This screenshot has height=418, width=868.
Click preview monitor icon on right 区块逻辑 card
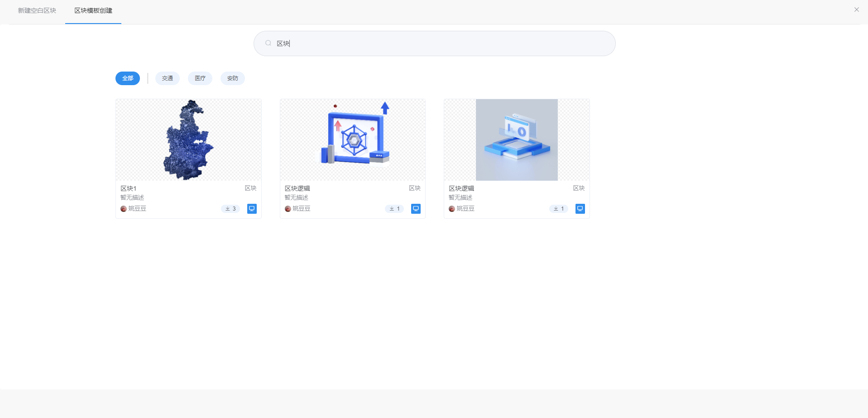tap(580, 209)
